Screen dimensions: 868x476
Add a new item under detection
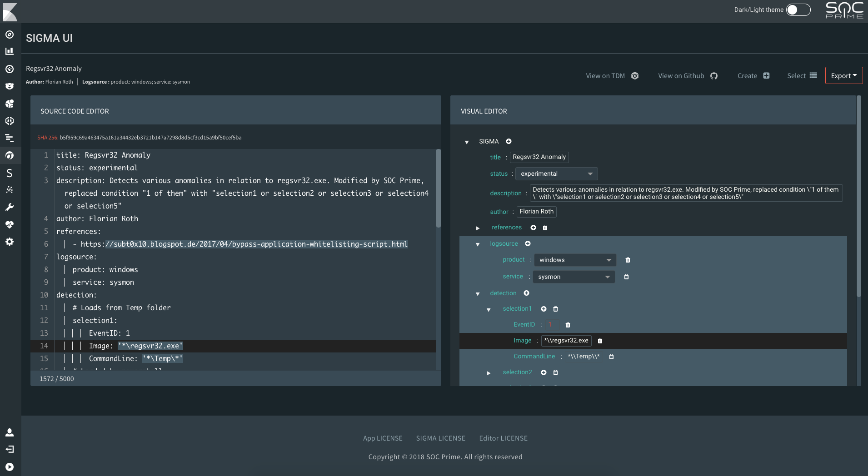click(x=527, y=293)
